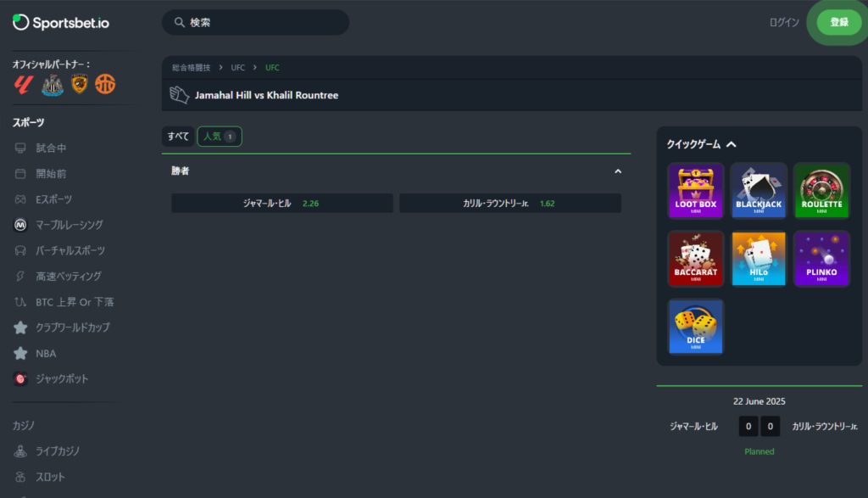Screen dimensions: 868x498
Task: Click the ジャックポット target icon
Action: (x=20, y=379)
